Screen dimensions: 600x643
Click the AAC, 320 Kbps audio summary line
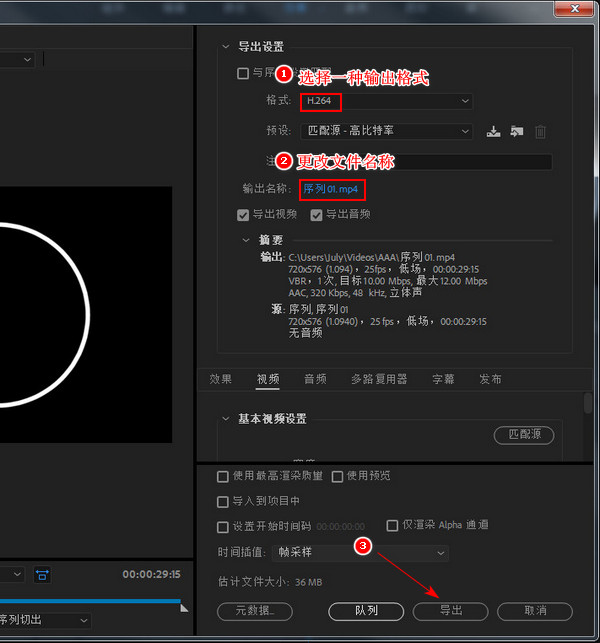355,293
